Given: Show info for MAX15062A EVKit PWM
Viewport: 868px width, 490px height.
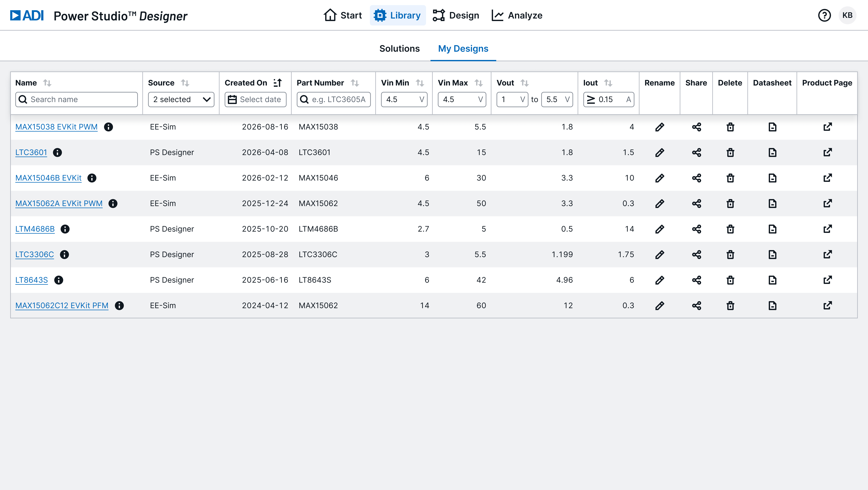Looking at the screenshot, I should [113, 203].
